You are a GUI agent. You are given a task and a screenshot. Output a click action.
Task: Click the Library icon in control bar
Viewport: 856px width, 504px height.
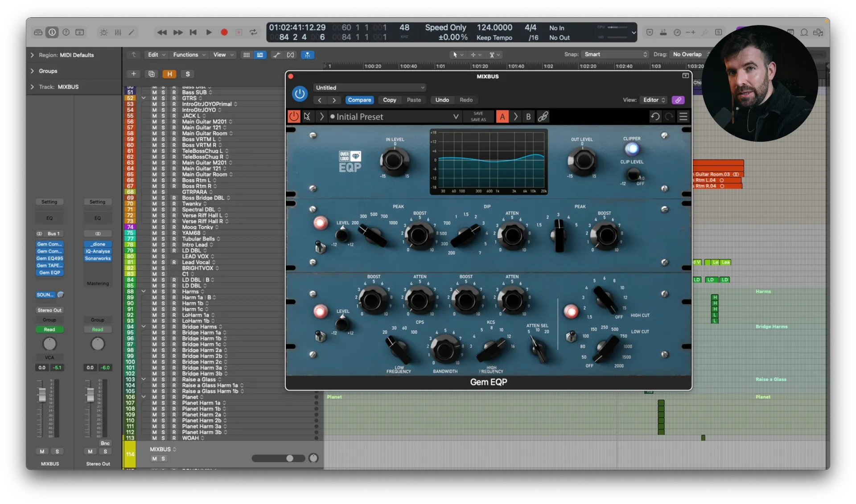click(x=38, y=32)
